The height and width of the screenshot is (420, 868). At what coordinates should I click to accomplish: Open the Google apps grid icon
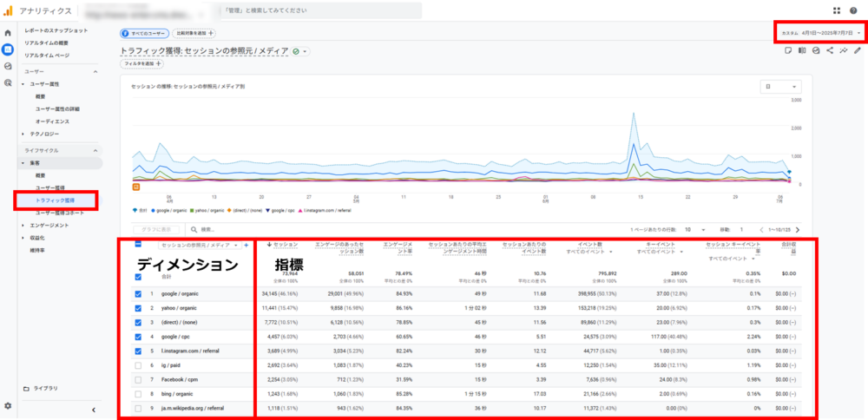click(x=837, y=10)
